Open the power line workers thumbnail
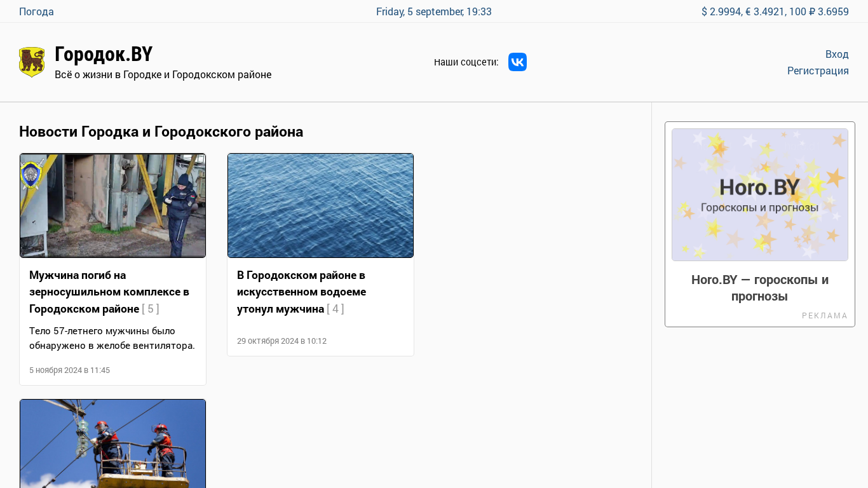868x488 pixels. pyautogui.click(x=112, y=444)
